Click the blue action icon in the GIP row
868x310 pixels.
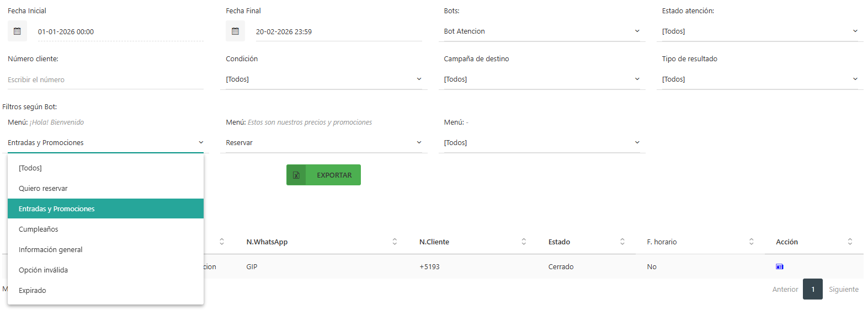(780, 266)
